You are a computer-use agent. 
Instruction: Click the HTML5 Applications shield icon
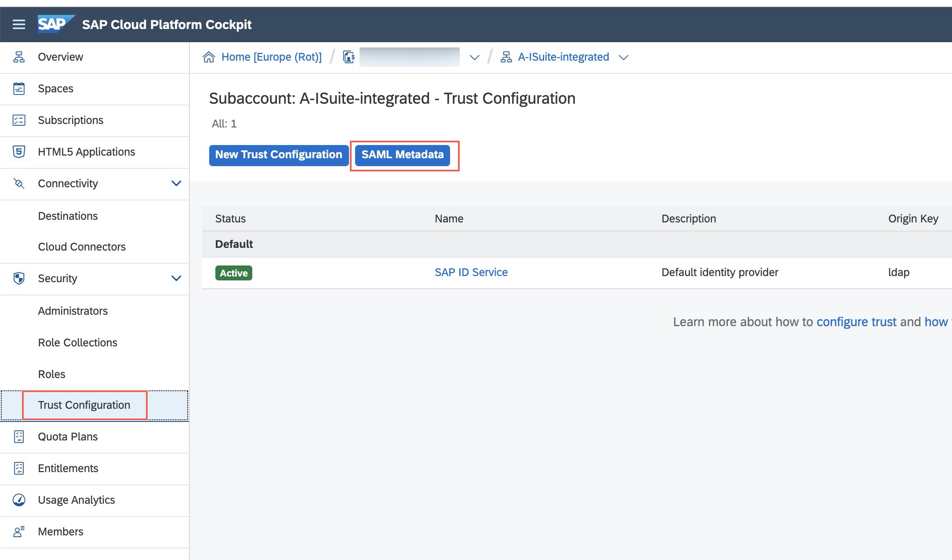point(19,152)
